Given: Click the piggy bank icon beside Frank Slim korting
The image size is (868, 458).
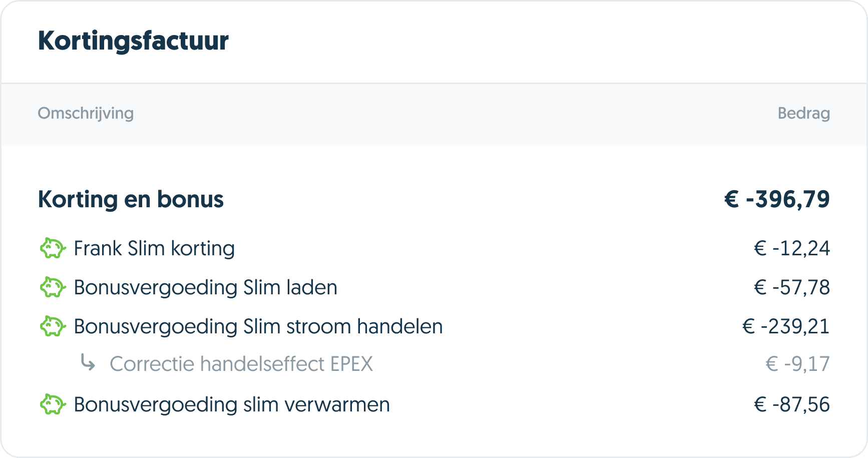Looking at the screenshot, I should point(53,248).
